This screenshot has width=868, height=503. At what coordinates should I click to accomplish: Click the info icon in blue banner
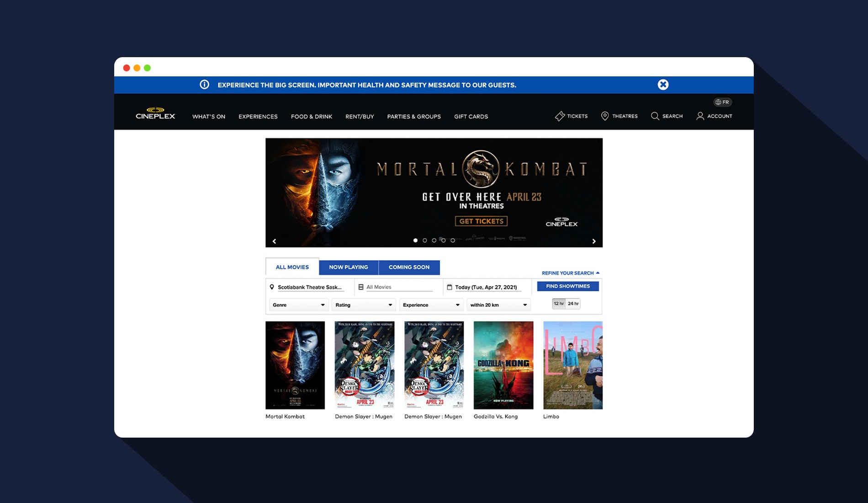coord(204,85)
